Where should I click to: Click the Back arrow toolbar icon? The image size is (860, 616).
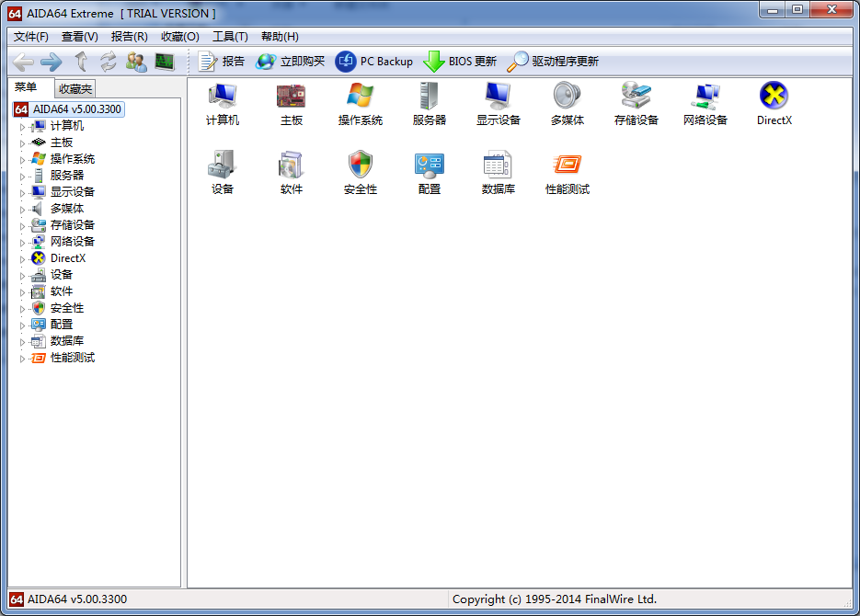(x=23, y=62)
